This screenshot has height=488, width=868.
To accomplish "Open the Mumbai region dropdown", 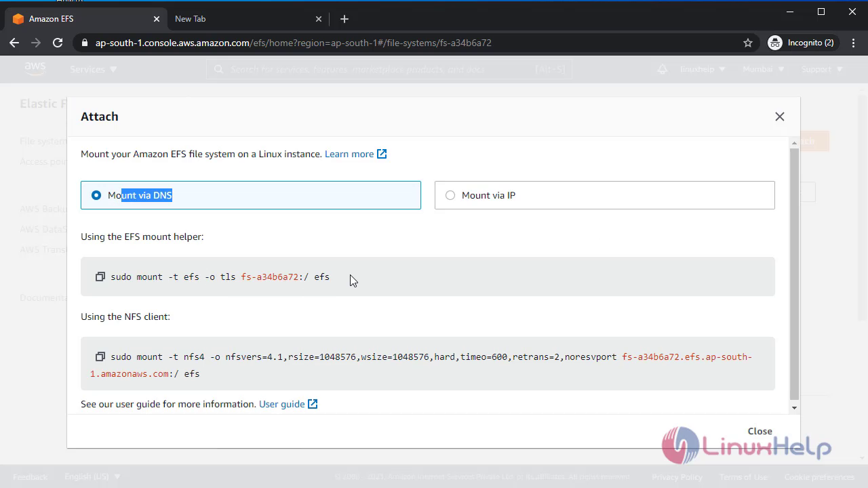I will (764, 69).
